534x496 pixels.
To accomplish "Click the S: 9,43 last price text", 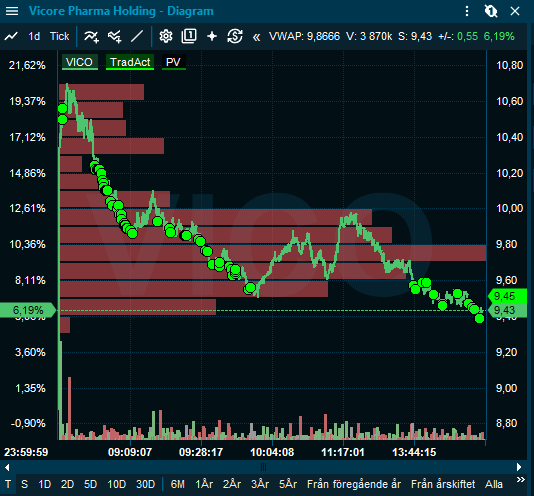I will [415, 36].
